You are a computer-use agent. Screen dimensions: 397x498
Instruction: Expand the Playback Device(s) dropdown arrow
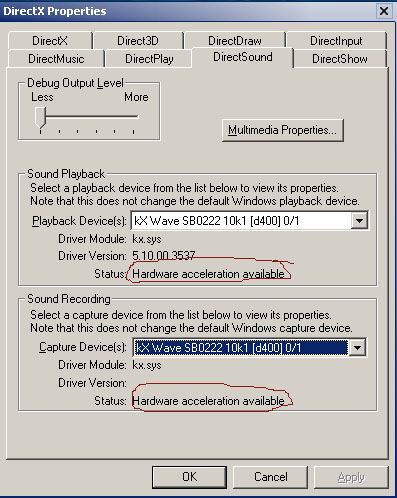(x=359, y=220)
